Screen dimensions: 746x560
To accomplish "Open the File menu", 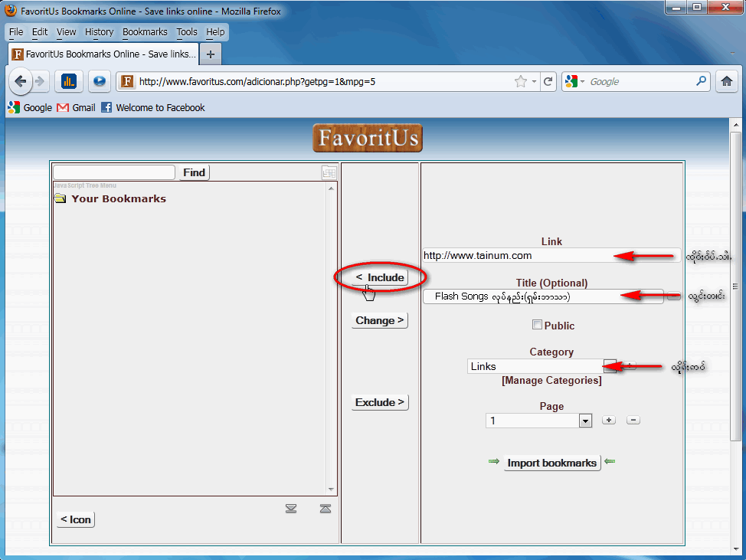I will click(15, 32).
